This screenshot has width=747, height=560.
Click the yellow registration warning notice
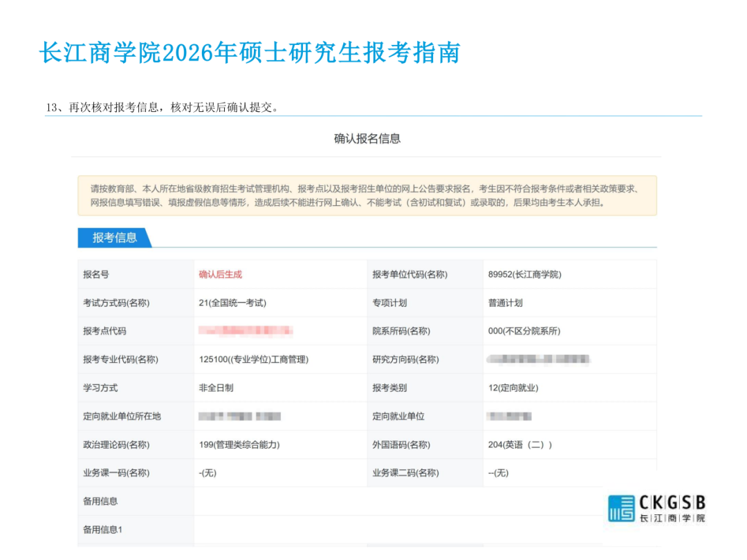[x=367, y=196]
